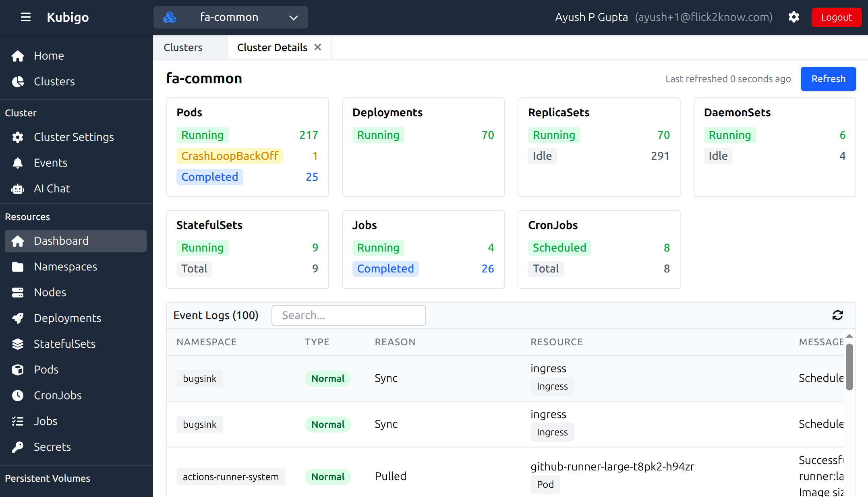
Task: Open Namespaces in sidebar
Action: (x=76, y=267)
